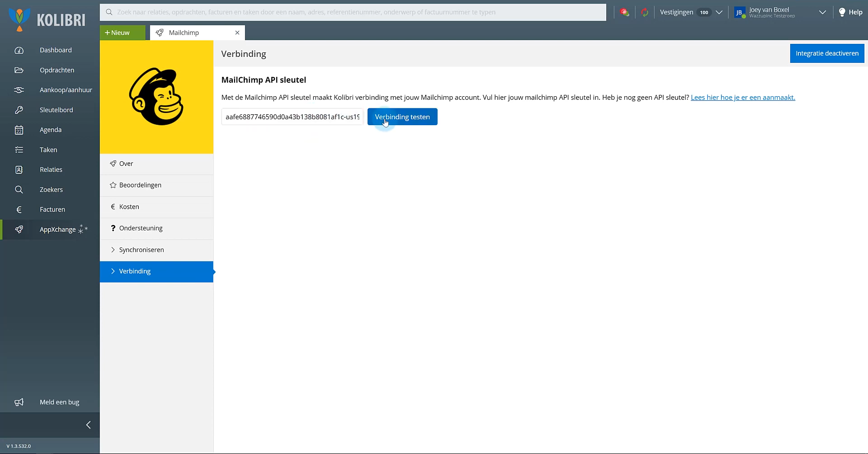Click the Mailchimp monkey logo
The image size is (868, 454).
pyautogui.click(x=156, y=97)
